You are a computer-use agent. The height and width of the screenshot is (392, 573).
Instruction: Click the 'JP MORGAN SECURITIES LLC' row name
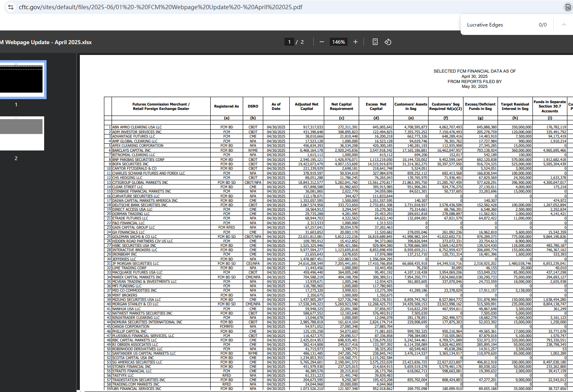click(135, 264)
